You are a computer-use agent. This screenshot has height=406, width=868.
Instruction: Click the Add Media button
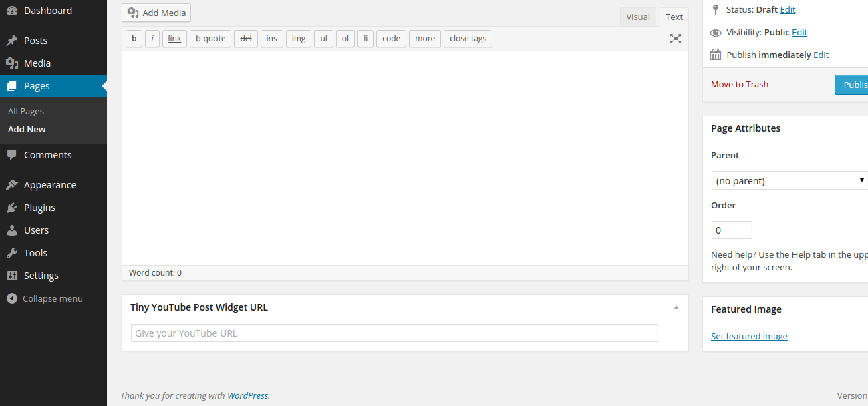click(x=156, y=13)
